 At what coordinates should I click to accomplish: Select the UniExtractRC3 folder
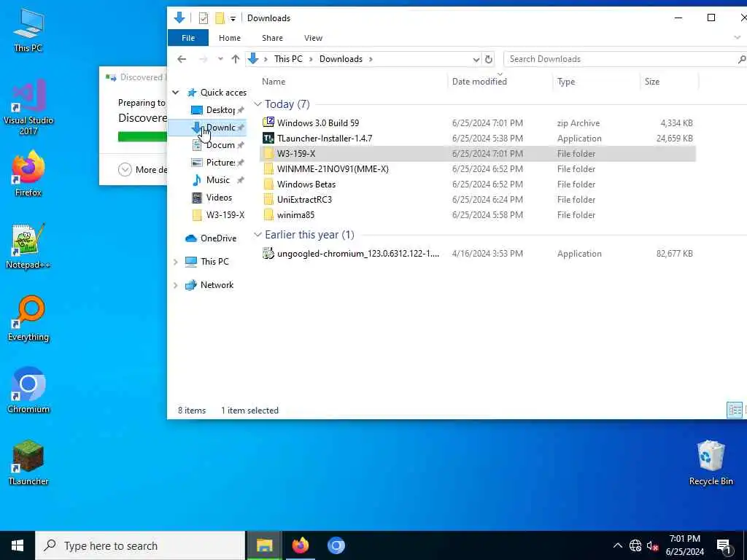[x=304, y=199]
